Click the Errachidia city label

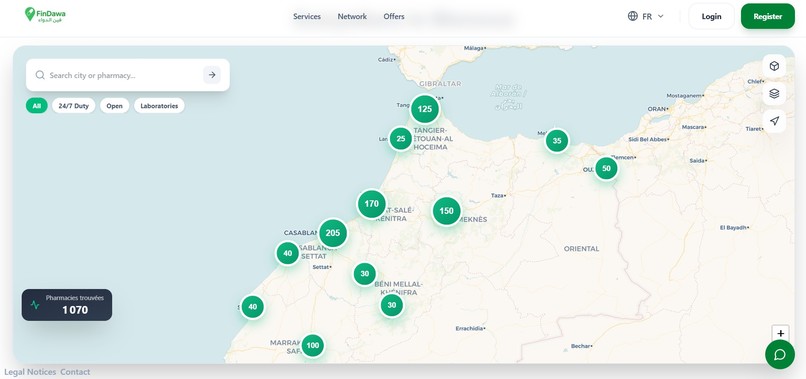(470, 328)
